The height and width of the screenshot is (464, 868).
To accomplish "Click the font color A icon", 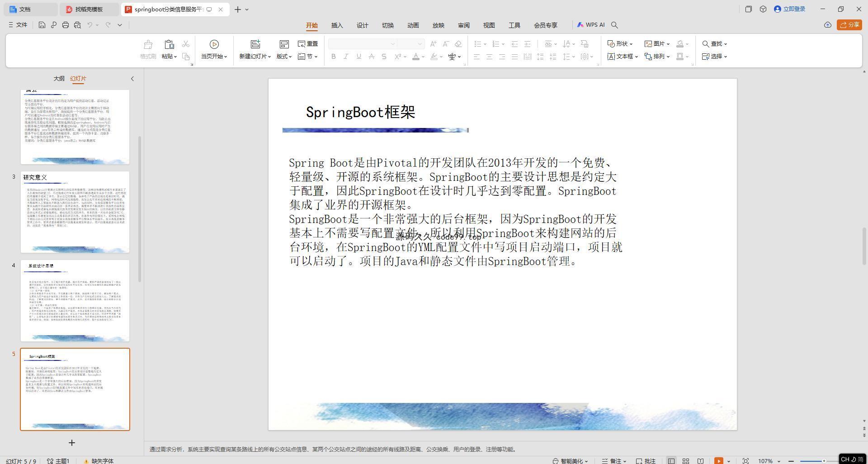I will point(416,57).
